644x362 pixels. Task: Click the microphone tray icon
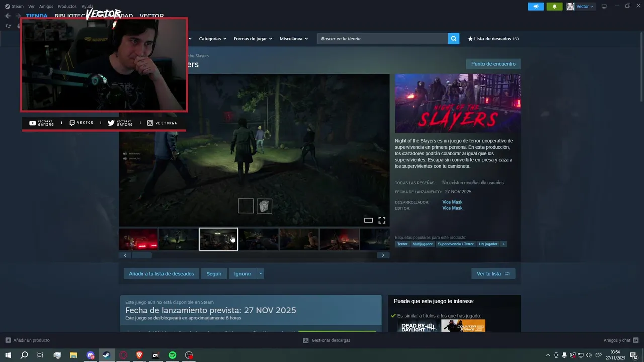(x=564, y=355)
